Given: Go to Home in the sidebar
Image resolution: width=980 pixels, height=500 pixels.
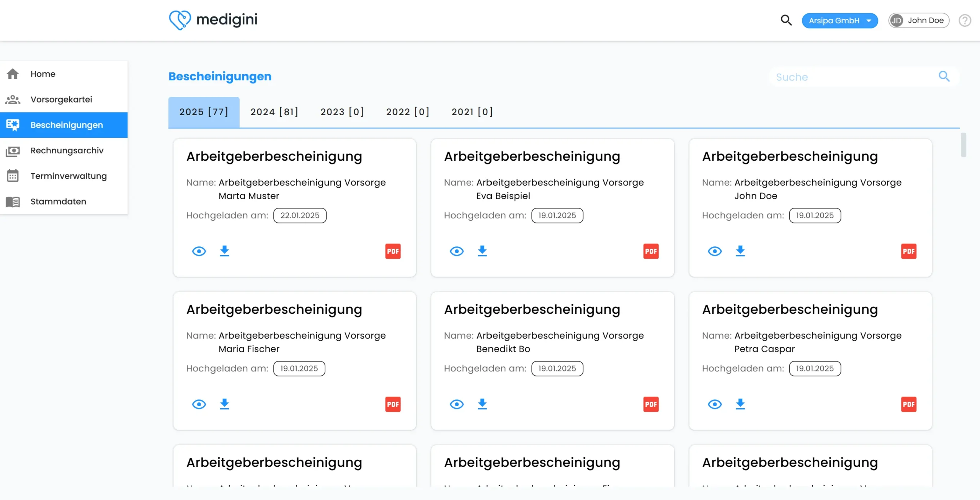Looking at the screenshot, I should (x=64, y=74).
